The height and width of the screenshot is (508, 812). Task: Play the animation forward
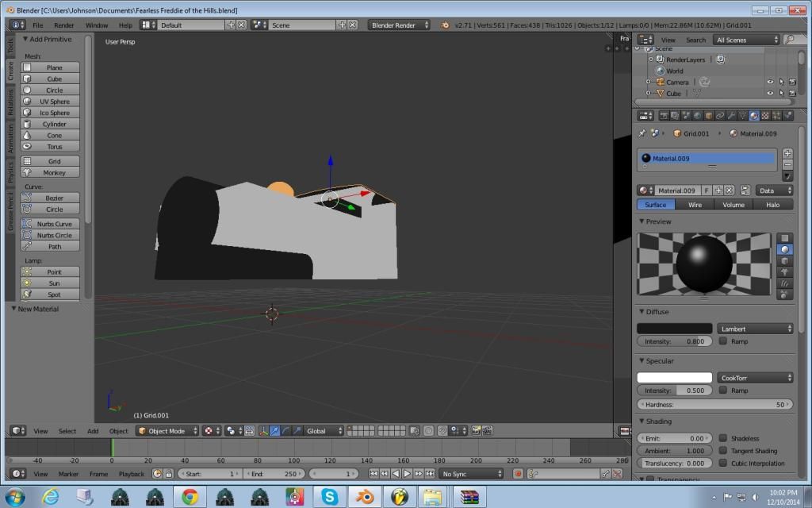407,473
